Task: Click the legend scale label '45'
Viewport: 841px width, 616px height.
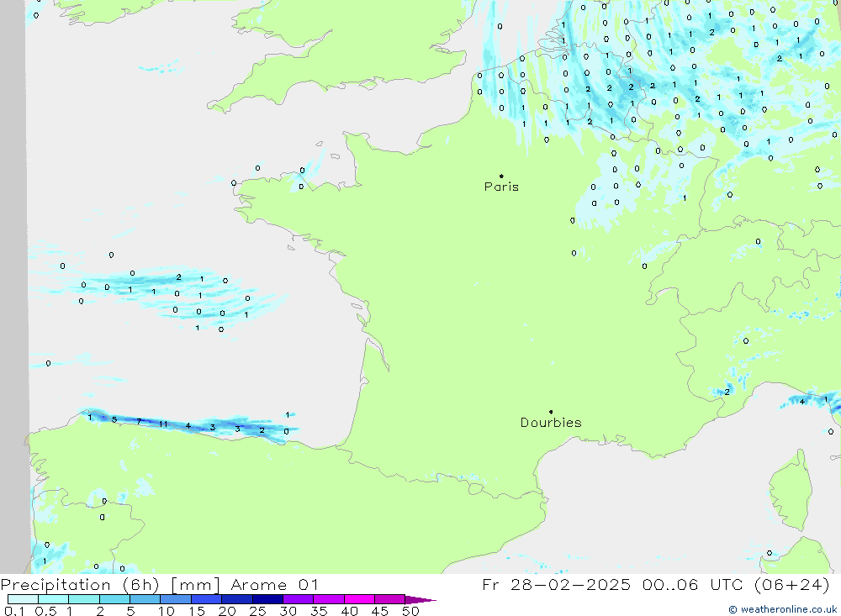Action: [x=380, y=611]
